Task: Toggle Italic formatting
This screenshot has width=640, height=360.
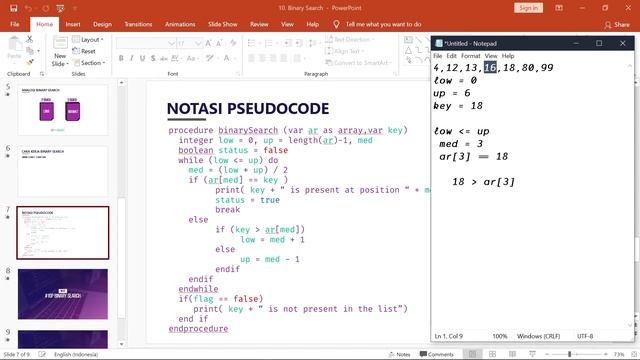Action: tap(131, 58)
